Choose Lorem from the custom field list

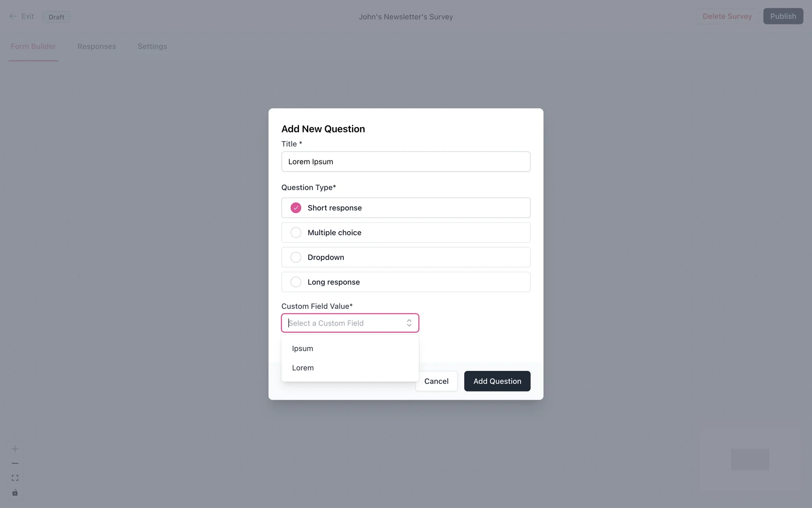click(x=303, y=368)
